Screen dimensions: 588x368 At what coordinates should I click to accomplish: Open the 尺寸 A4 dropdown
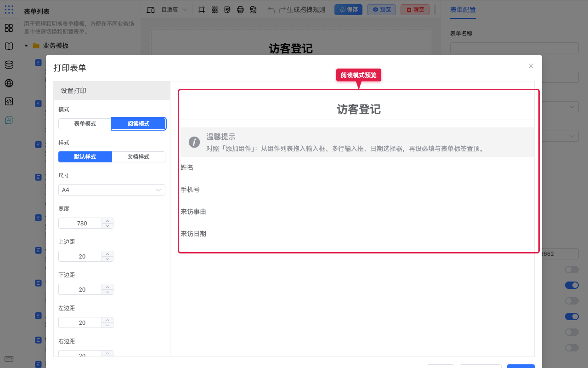112,190
